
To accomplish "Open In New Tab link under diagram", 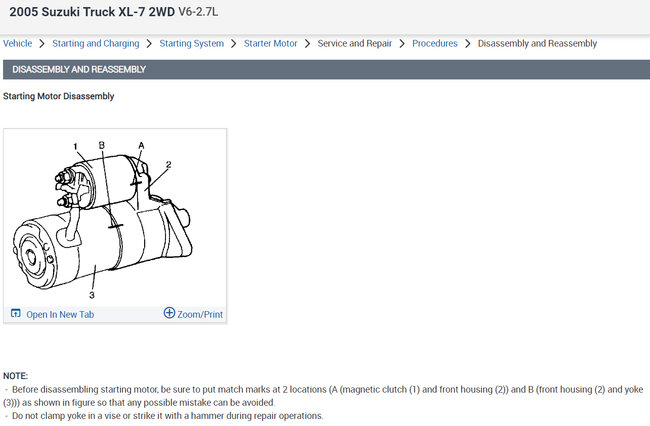I will (60, 314).
